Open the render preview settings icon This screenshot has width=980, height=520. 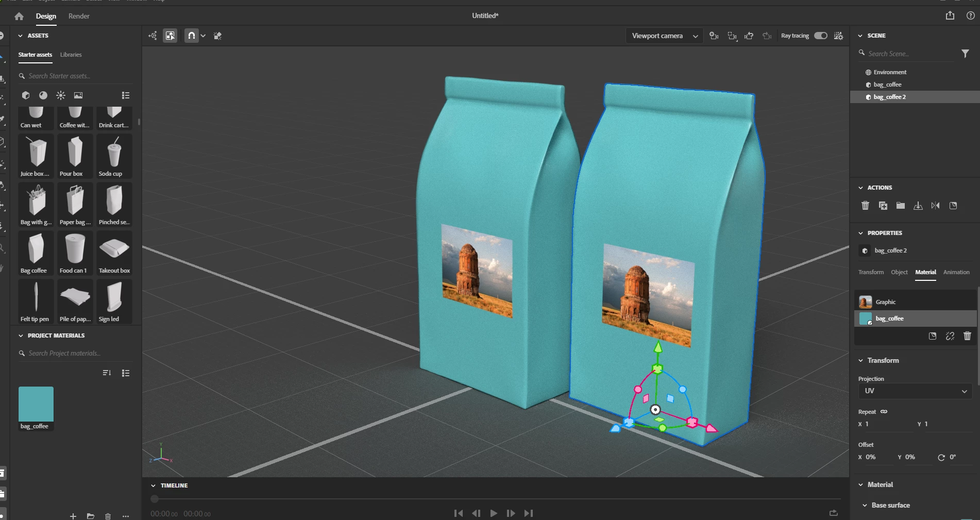(839, 36)
